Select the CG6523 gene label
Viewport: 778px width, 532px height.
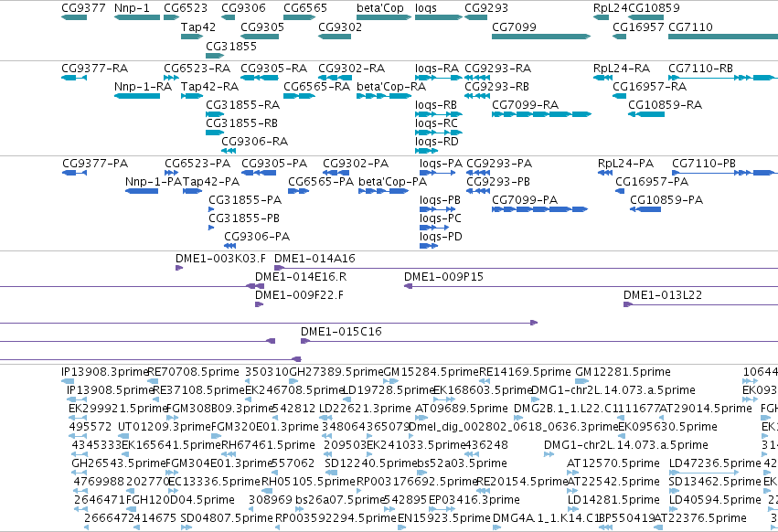pyautogui.click(x=186, y=8)
